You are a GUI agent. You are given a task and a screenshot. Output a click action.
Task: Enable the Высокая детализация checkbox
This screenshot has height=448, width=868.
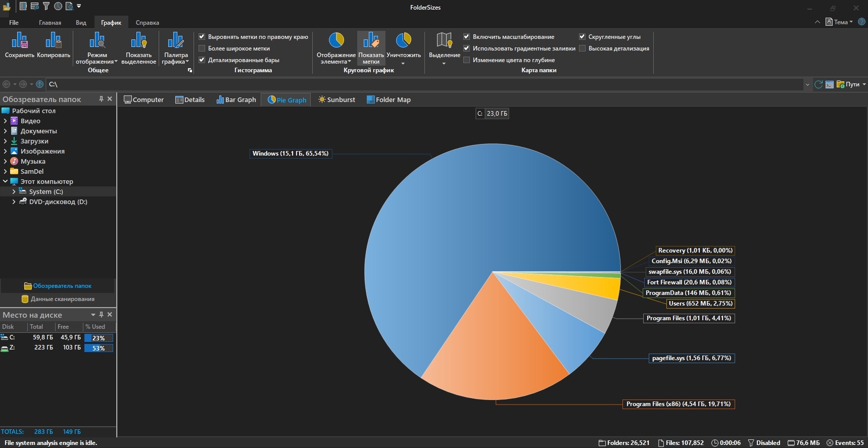coord(583,48)
